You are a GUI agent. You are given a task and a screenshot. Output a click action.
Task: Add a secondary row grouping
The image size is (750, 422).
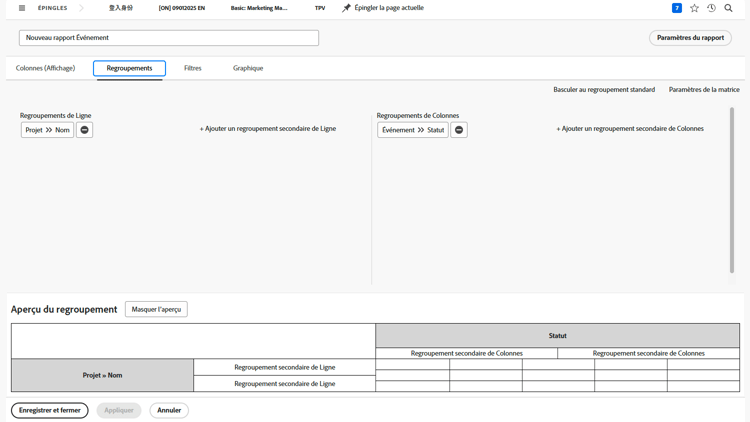point(268,129)
